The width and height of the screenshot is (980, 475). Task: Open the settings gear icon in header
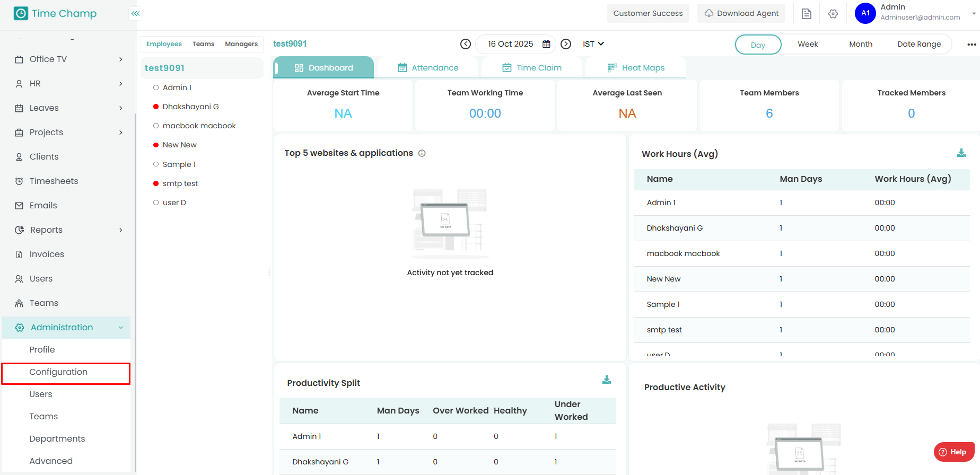point(833,14)
